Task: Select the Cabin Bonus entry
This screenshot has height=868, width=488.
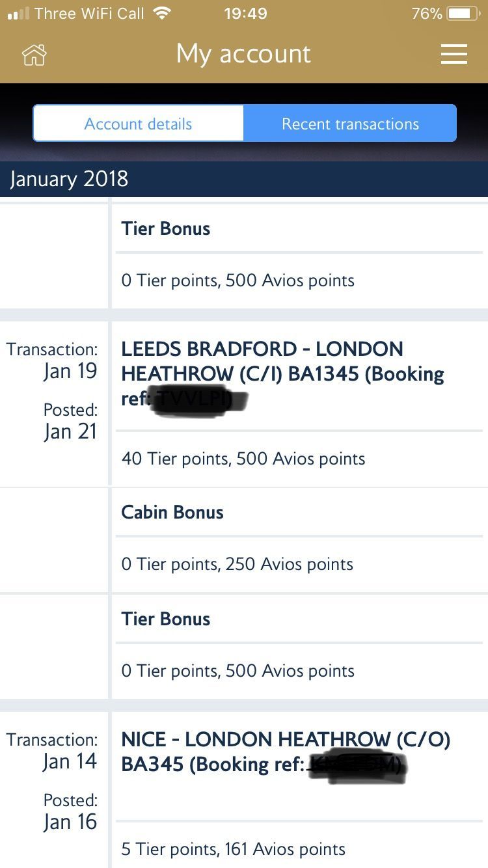Action: pyautogui.click(x=172, y=512)
